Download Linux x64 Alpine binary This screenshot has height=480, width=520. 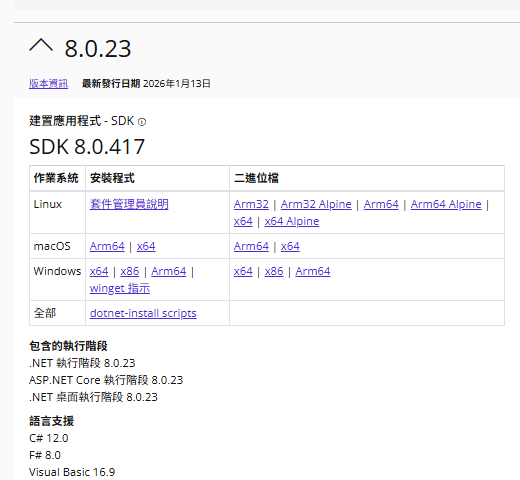point(292,221)
